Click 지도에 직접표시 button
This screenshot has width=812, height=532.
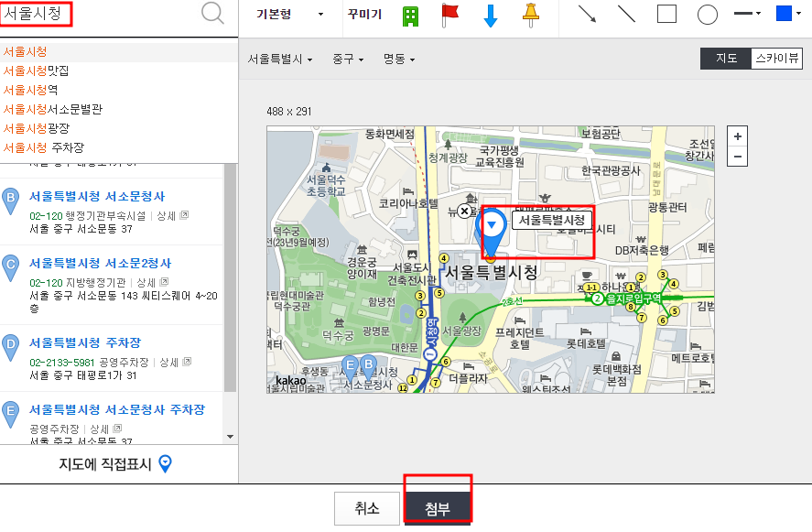point(115,463)
